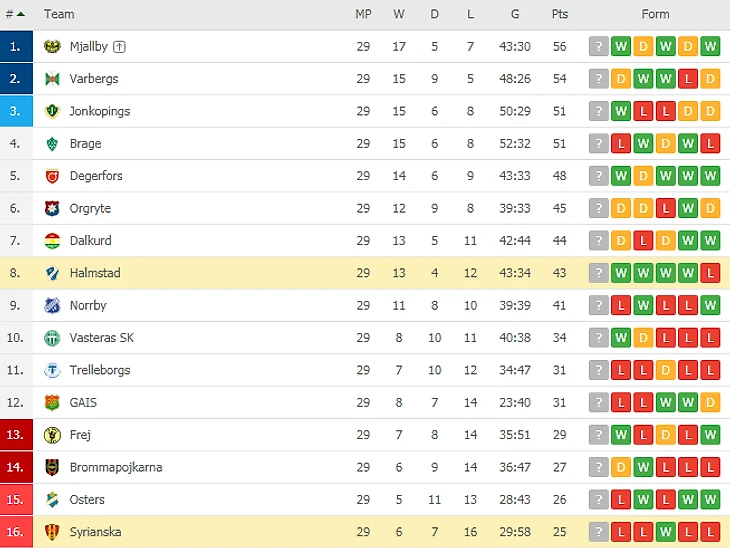The image size is (730, 548).
Task: Click the Halmstad club logo
Action: pyautogui.click(x=53, y=273)
